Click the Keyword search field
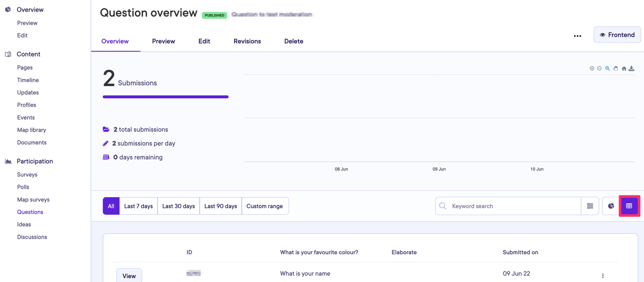The height and width of the screenshot is (282, 644). (x=513, y=206)
